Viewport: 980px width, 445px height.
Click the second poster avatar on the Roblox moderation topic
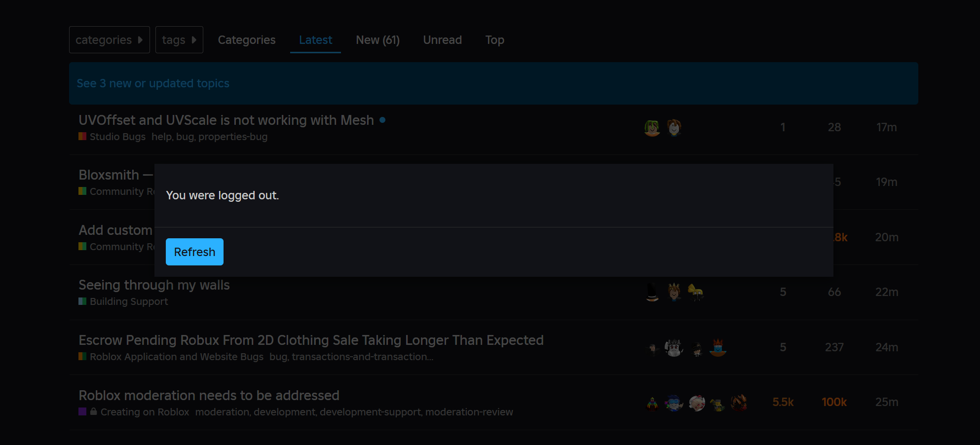pyautogui.click(x=674, y=403)
